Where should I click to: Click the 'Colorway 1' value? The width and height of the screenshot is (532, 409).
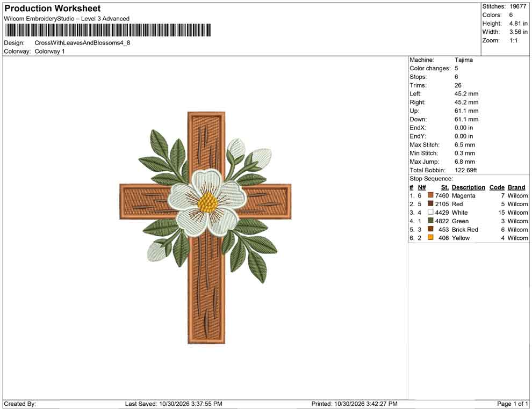tap(49, 51)
